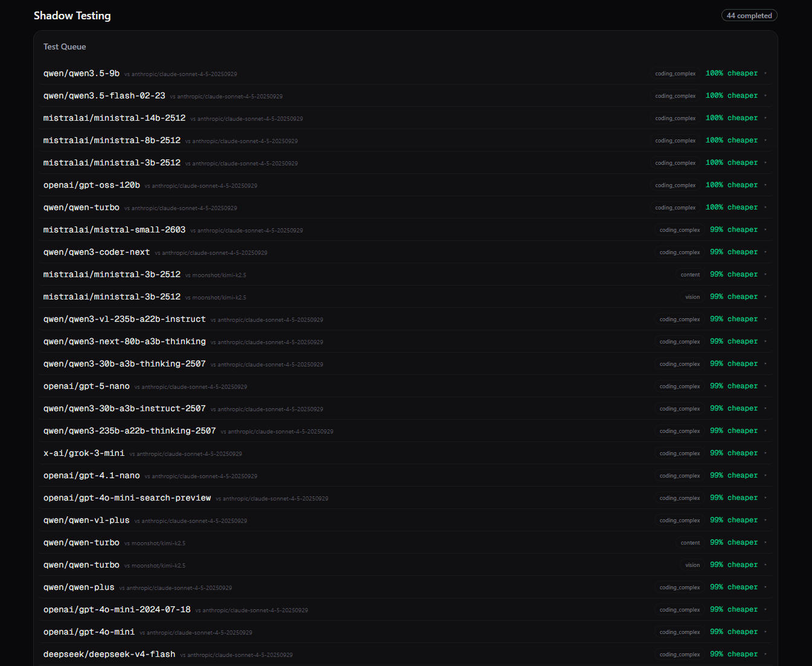Expand the gpt-oss-120b row arrow
Viewport: 812px width, 666px height.
pyautogui.click(x=766, y=185)
